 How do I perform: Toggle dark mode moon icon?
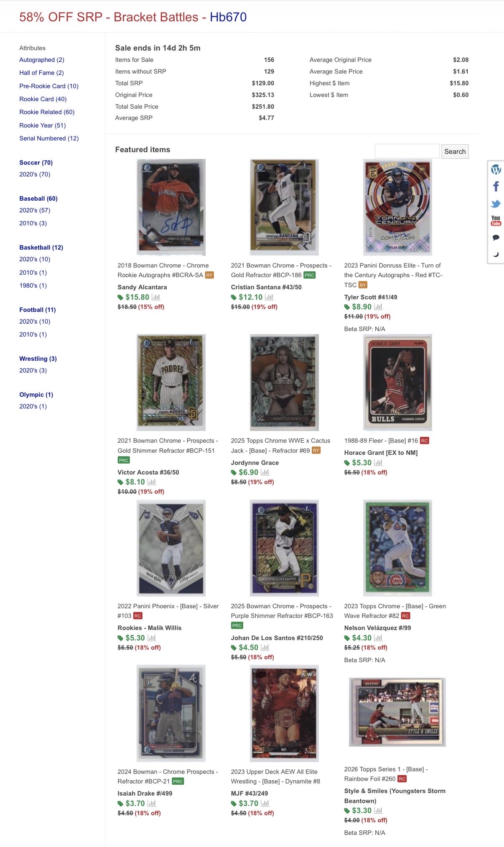[496, 254]
